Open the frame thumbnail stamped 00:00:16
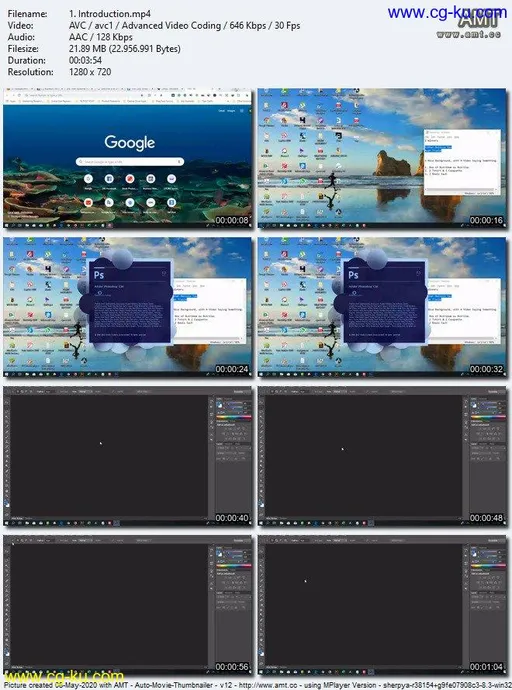The width and height of the screenshot is (512, 690). pos(382,159)
